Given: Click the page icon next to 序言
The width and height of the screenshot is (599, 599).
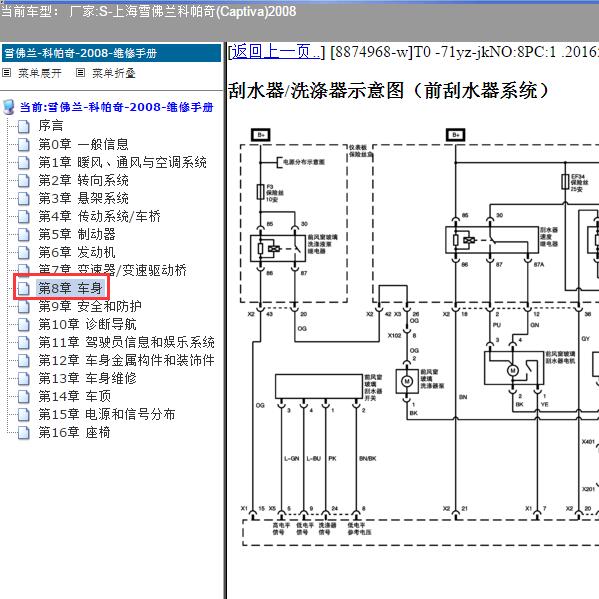Looking at the screenshot, I should coord(24,126).
